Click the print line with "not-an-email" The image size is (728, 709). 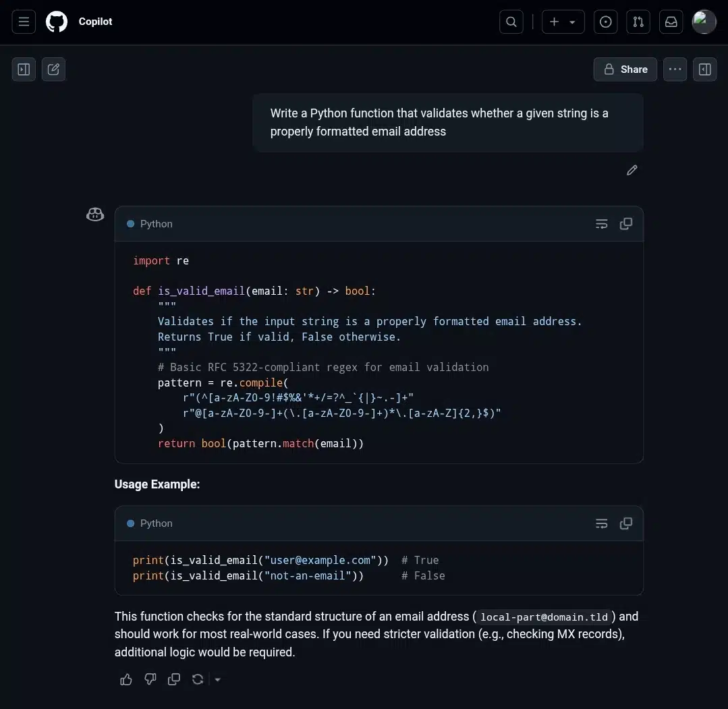pyautogui.click(x=289, y=575)
